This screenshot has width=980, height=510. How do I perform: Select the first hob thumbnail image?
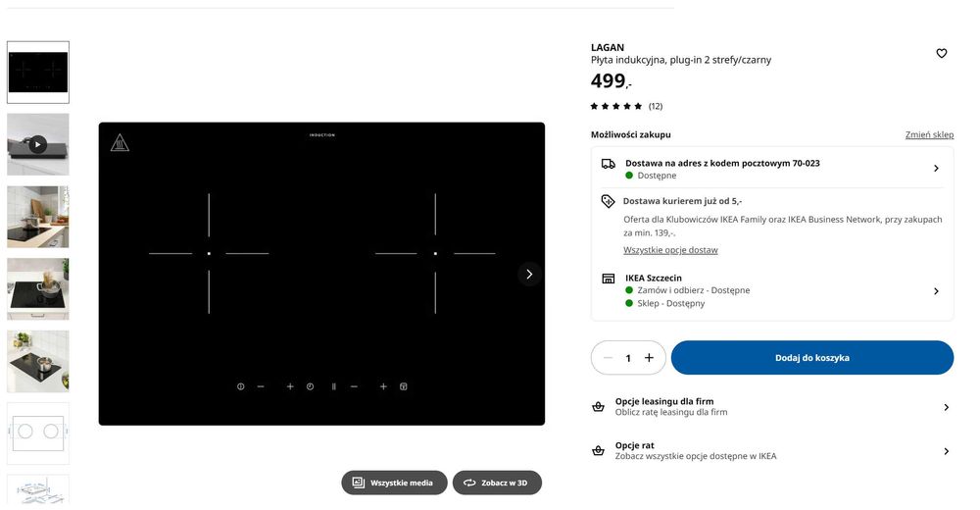[x=38, y=73]
